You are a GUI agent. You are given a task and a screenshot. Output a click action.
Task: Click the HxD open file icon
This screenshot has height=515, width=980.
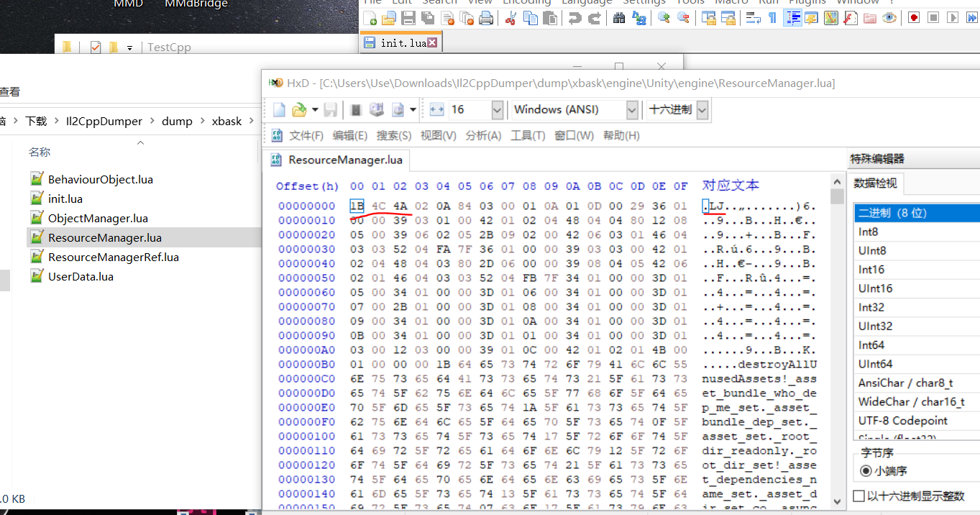[299, 110]
